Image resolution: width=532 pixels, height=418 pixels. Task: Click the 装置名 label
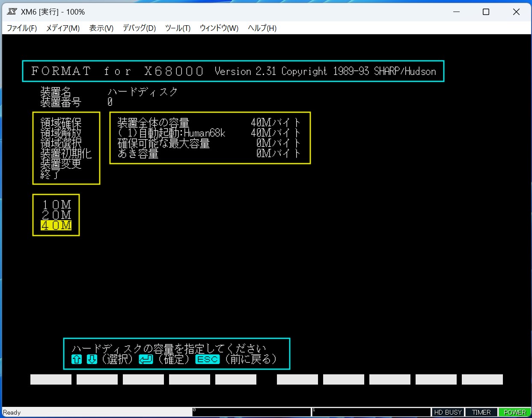[x=56, y=92]
